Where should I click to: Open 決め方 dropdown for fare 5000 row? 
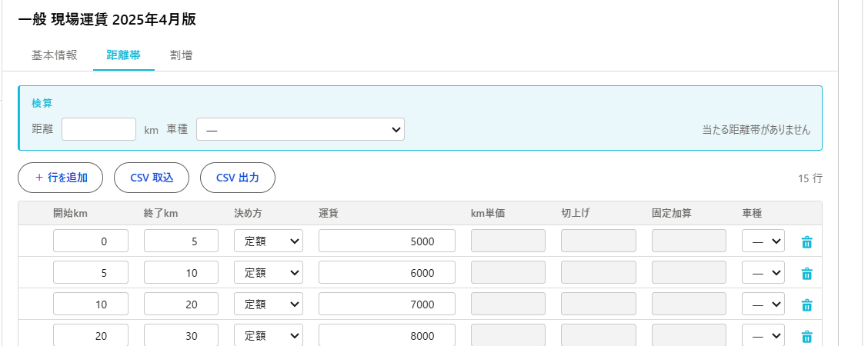[x=269, y=241]
